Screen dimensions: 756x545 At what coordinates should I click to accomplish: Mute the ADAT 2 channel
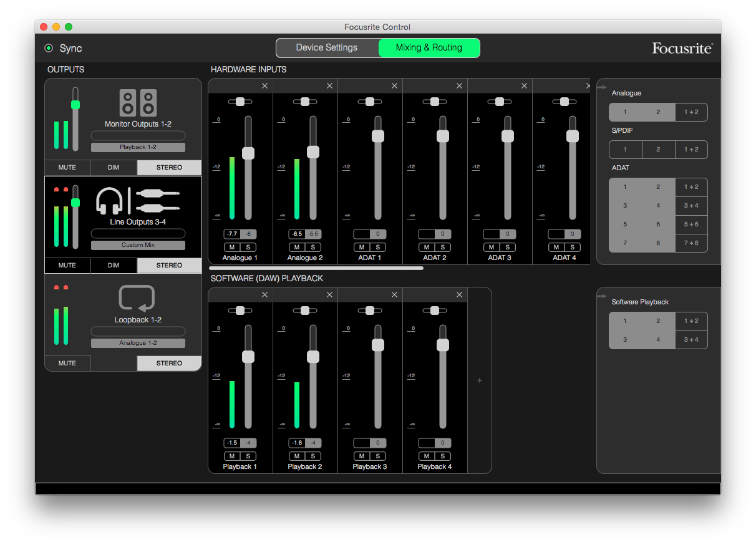click(x=427, y=247)
